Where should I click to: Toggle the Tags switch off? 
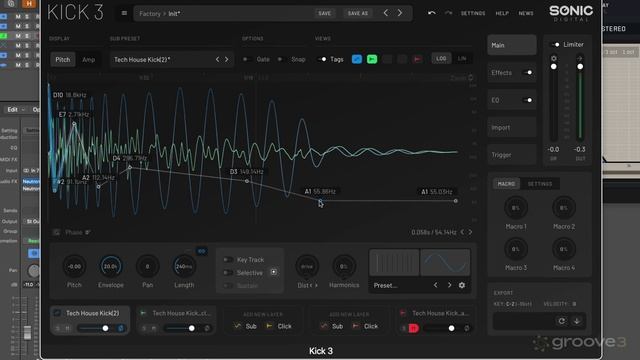[322, 59]
